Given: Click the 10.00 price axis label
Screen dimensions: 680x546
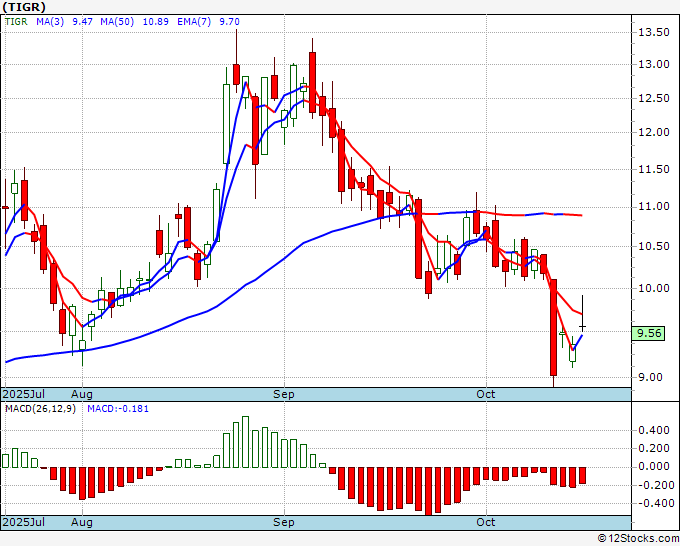Looking at the screenshot, I should click(654, 288).
